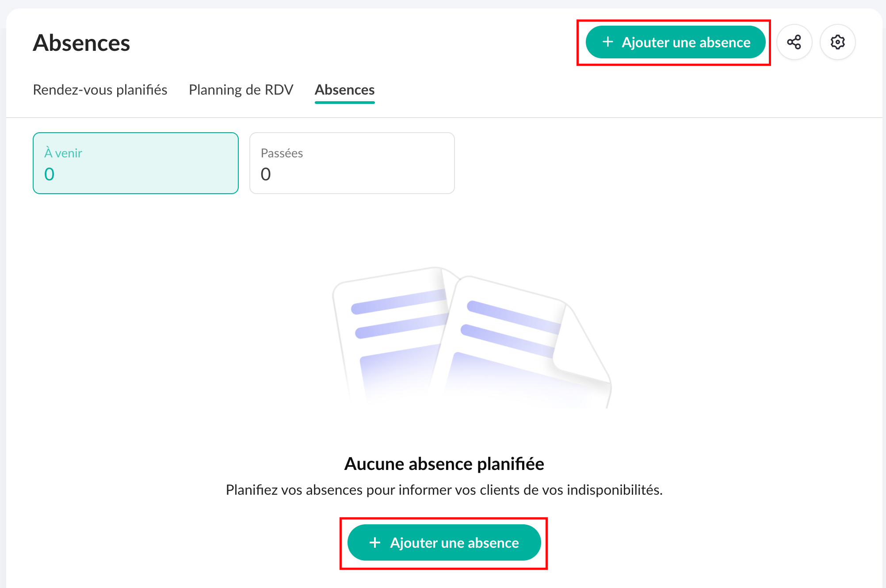This screenshot has height=588, width=886.
Task: Click the "À venir" label text
Action: click(x=63, y=153)
